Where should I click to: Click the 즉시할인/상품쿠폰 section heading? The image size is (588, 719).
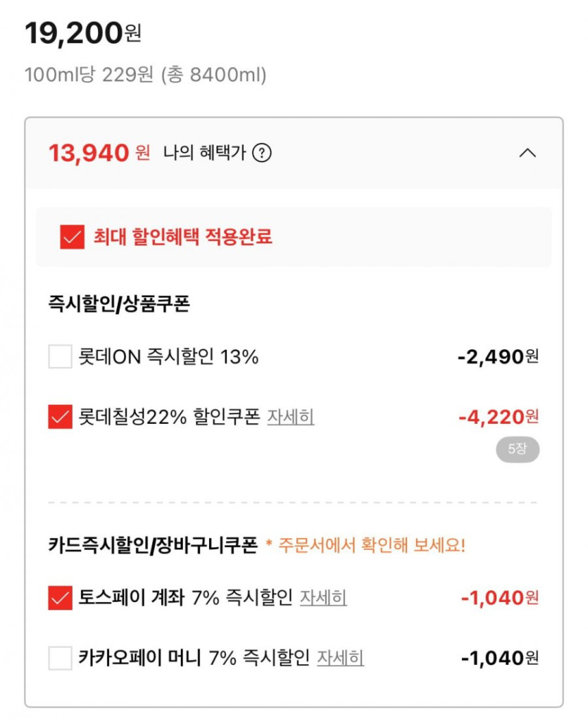pos(119,304)
